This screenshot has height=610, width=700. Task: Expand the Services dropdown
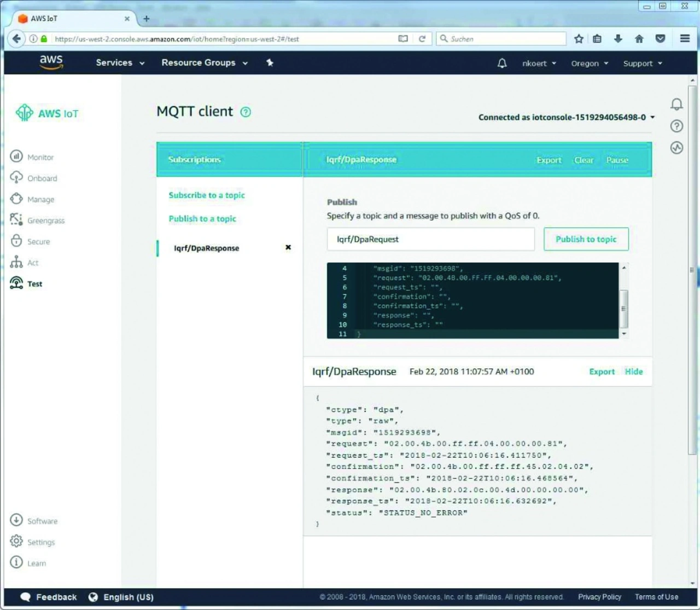[120, 62]
